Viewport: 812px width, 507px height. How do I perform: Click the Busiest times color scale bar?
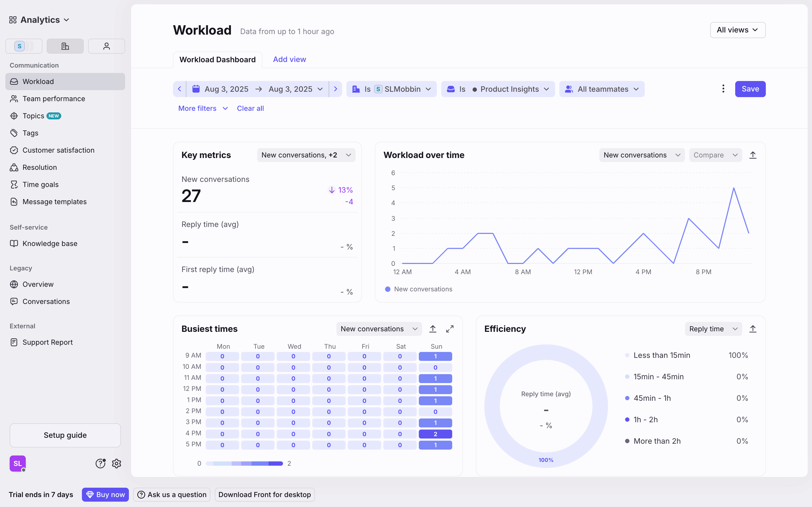point(244,464)
